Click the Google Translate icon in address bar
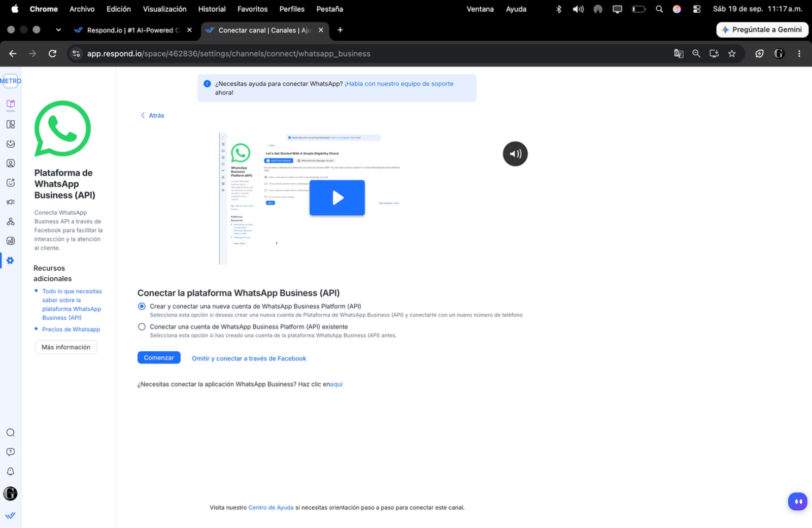The image size is (812, 528). (679, 53)
